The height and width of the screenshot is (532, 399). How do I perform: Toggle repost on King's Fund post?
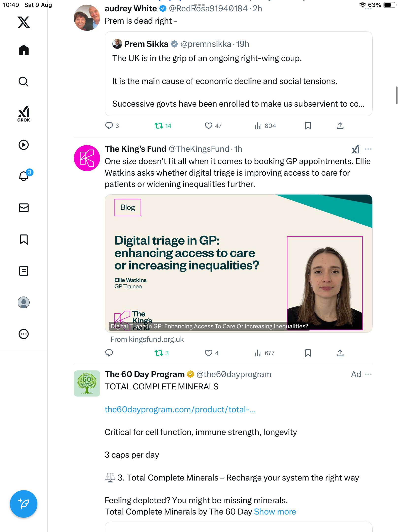(x=159, y=353)
